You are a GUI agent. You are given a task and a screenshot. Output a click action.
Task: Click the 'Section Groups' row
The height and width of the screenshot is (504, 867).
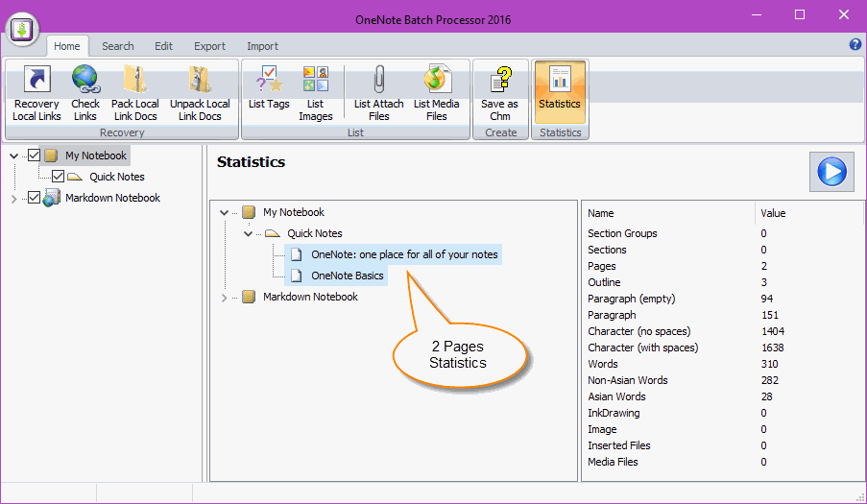tap(722, 233)
